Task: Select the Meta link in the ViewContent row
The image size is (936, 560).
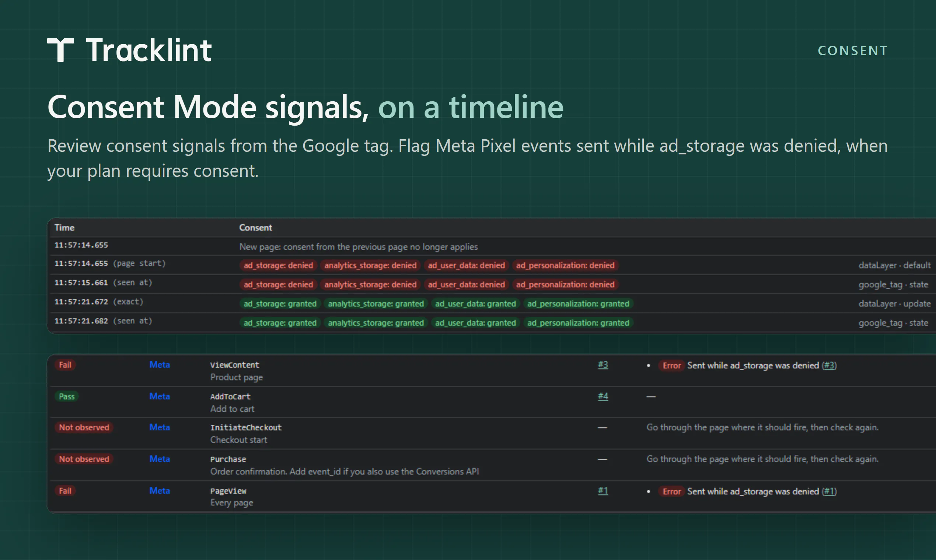Action: coord(160,365)
